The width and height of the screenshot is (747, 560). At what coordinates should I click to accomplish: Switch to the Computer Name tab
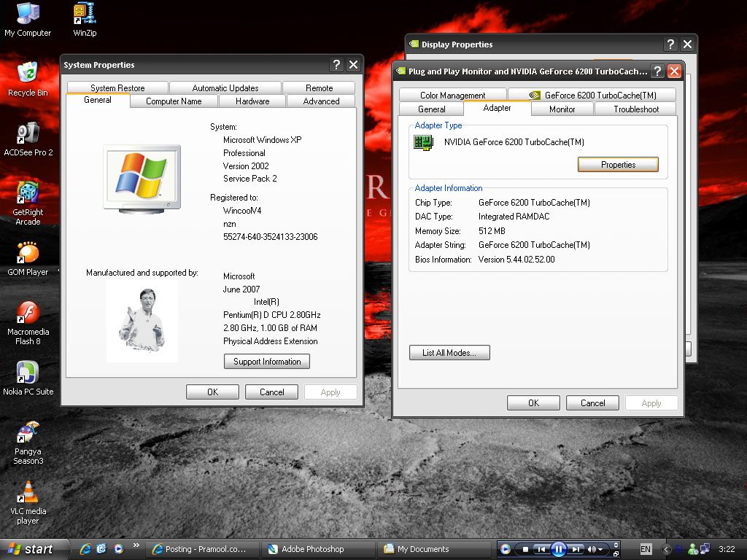pyautogui.click(x=174, y=101)
